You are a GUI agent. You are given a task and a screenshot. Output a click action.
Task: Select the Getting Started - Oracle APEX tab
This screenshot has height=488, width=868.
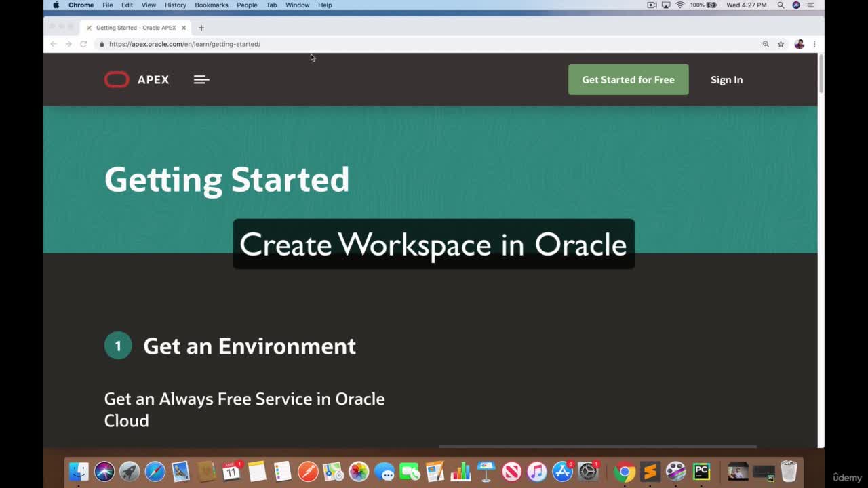point(136,28)
